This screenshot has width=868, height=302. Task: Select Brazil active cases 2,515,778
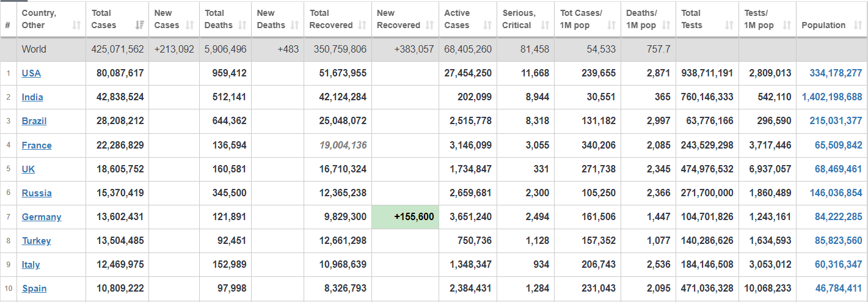point(470,121)
